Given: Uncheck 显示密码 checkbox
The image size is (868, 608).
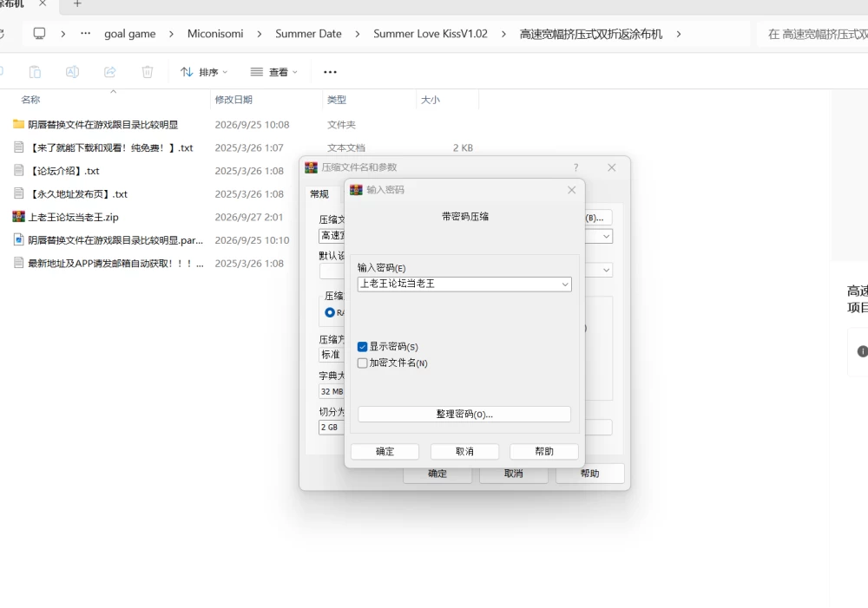Looking at the screenshot, I should pos(363,347).
